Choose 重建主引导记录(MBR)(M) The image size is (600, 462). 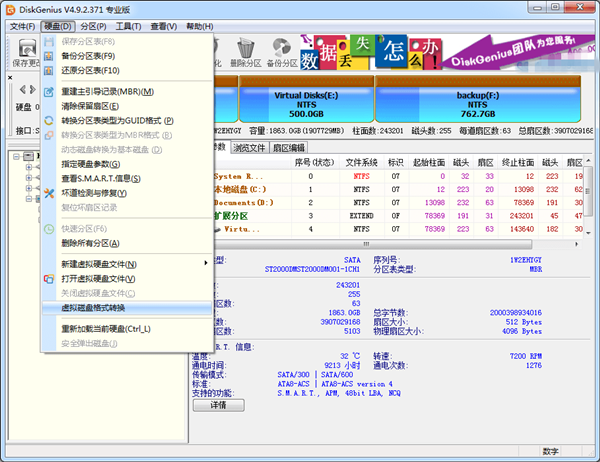pyautogui.click(x=126, y=92)
